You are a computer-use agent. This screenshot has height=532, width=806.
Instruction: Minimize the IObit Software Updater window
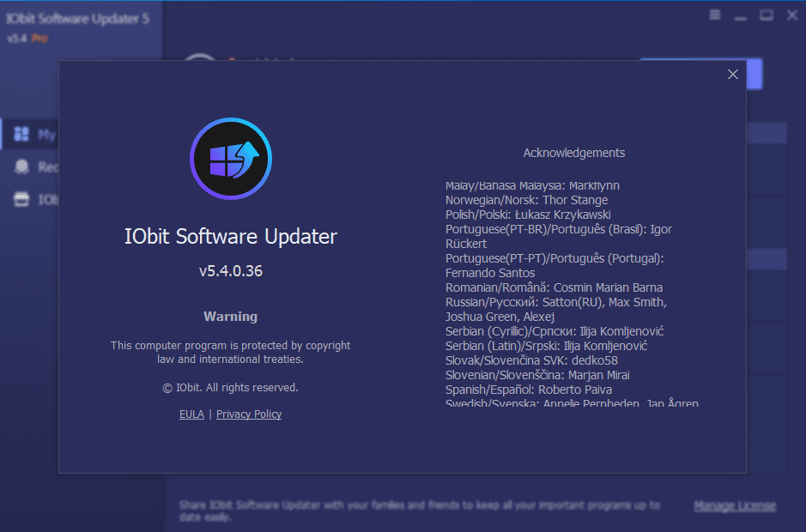click(742, 15)
